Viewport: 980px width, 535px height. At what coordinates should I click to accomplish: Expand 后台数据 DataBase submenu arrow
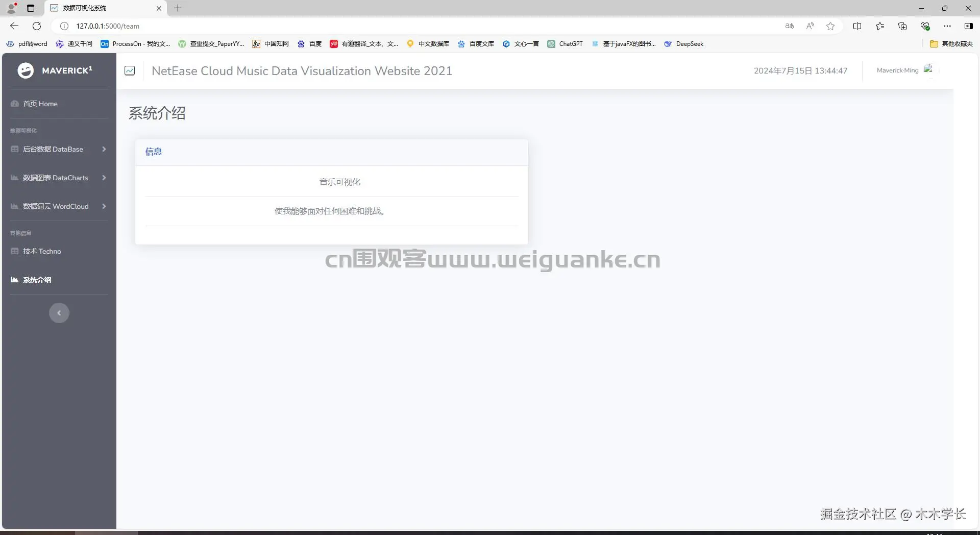click(104, 149)
